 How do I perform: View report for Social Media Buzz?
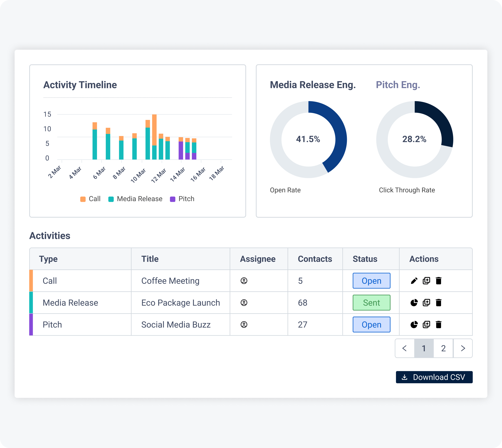(414, 324)
